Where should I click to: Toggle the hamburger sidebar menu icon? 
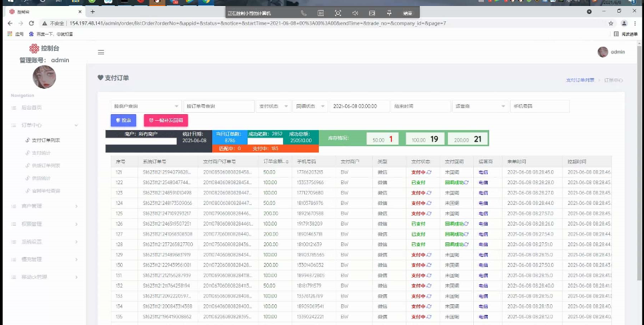pos(101,52)
